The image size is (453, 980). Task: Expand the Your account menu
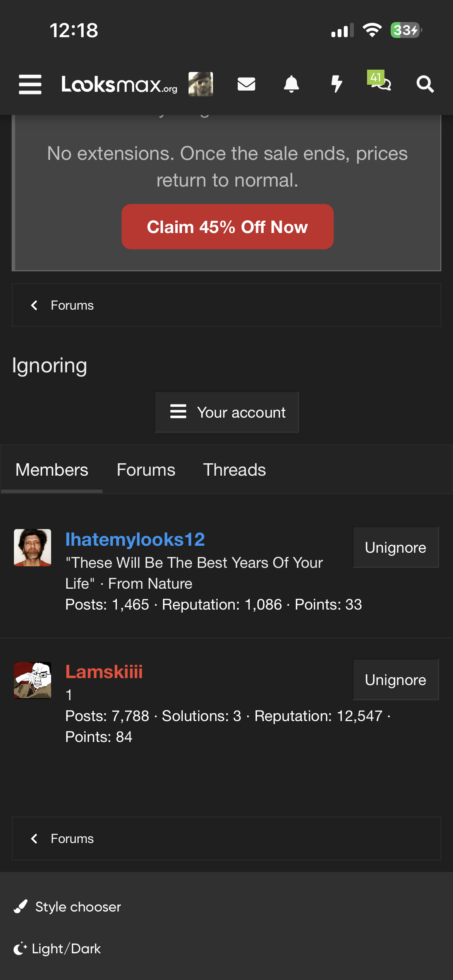point(226,412)
